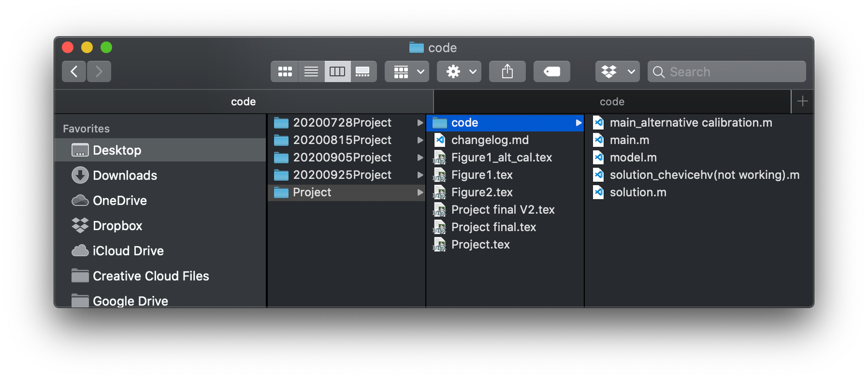The image size is (868, 379).
Task: Expand 20200905Project with its arrow
Action: click(x=419, y=157)
